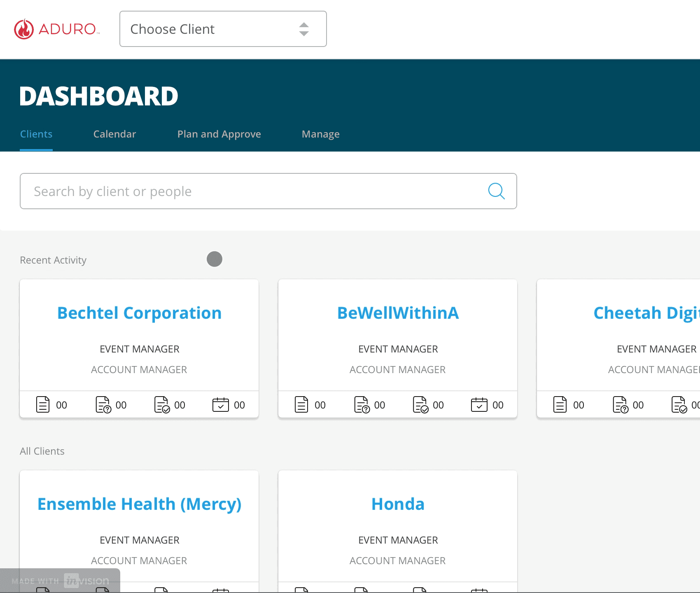Click the Choose Client up-down arrows
The width and height of the screenshot is (700, 593).
(x=304, y=29)
